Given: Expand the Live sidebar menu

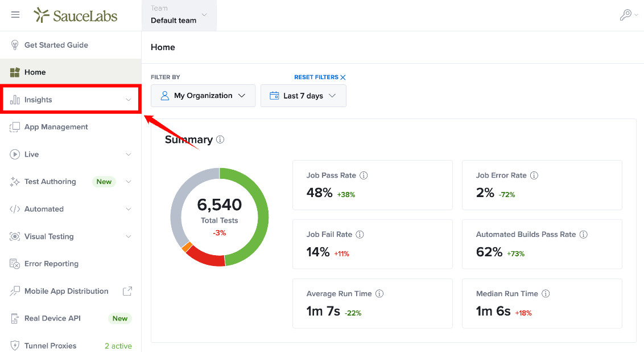Looking at the screenshot, I should (x=71, y=154).
